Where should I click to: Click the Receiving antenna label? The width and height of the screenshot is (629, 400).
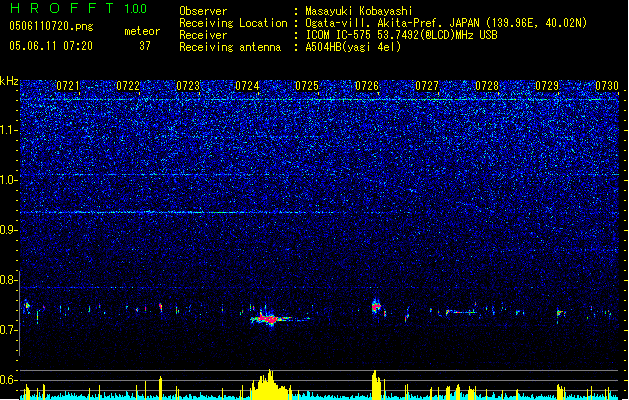[x=230, y=47]
